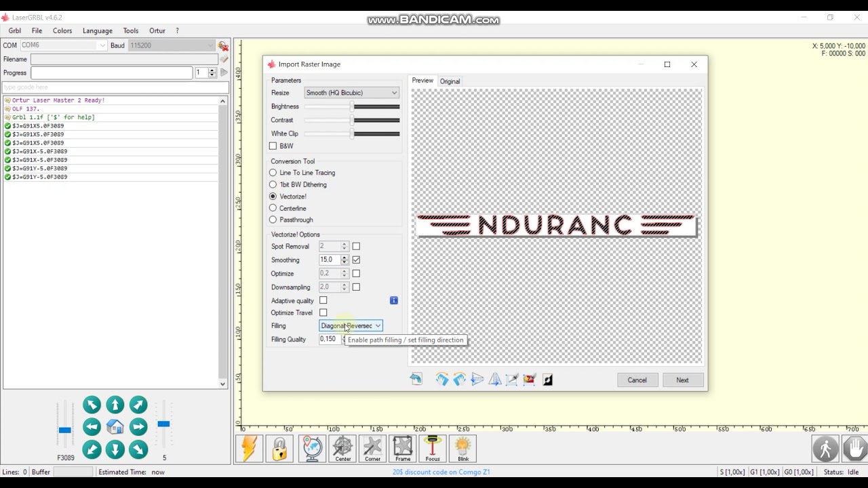Image resolution: width=868 pixels, height=488 pixels.
Task: Open the Tools menu
Action: click(x=131, y=30)
